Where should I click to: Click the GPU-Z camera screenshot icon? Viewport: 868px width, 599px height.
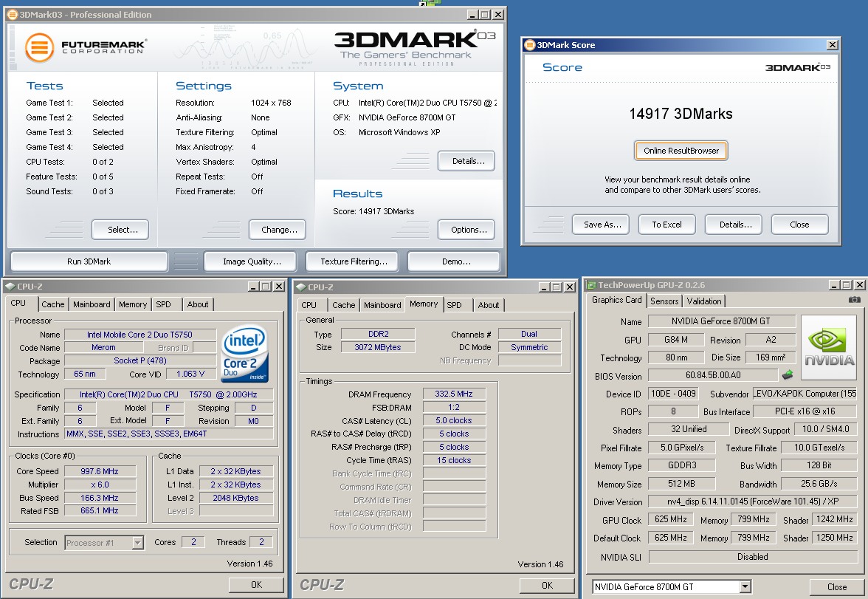tap(854, 300)
